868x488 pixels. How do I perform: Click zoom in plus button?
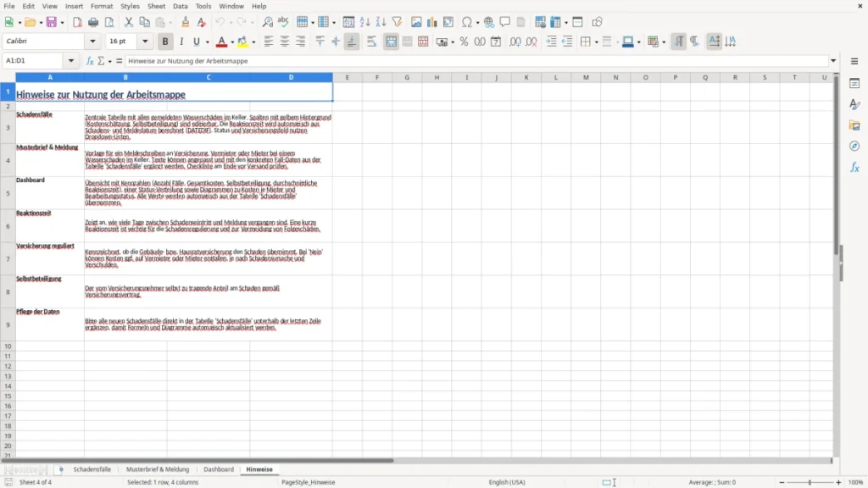838,482
